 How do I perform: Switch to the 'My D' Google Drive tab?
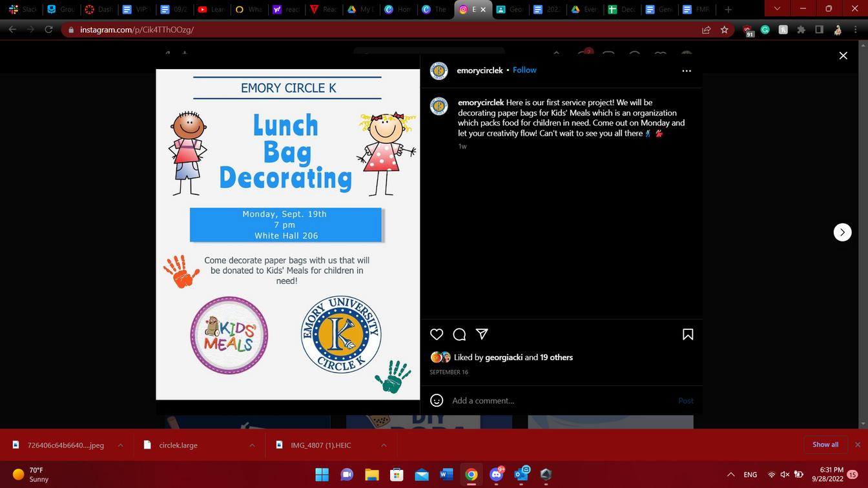[x=360, y=10]
